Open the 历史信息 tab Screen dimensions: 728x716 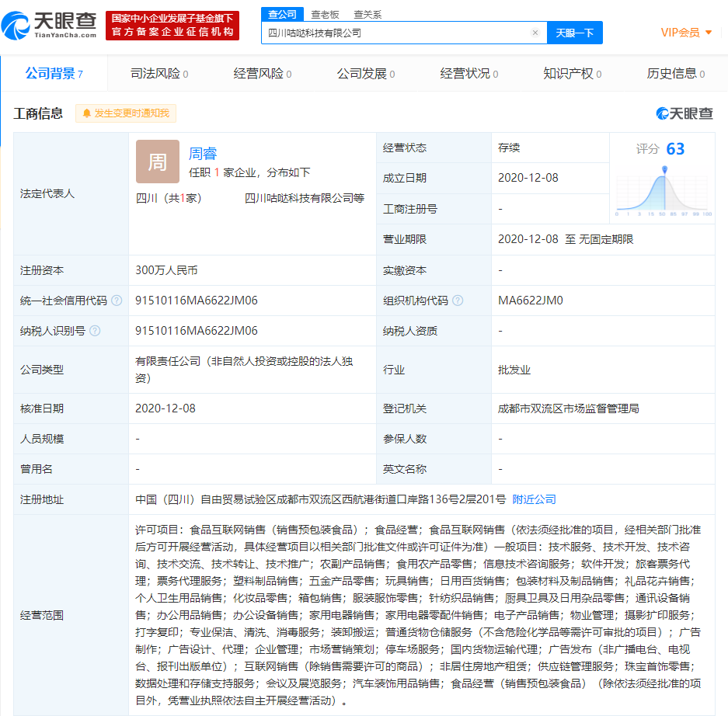675,74
